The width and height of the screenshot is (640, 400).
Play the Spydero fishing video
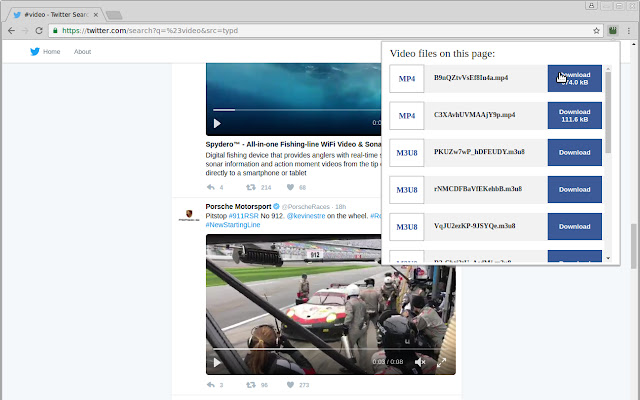(217, 124)
